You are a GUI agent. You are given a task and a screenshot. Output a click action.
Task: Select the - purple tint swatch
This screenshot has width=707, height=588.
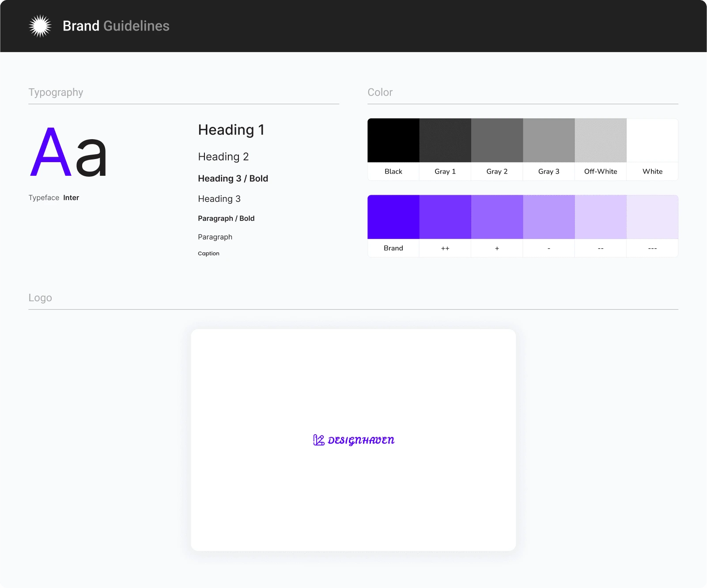click(549, 217)
